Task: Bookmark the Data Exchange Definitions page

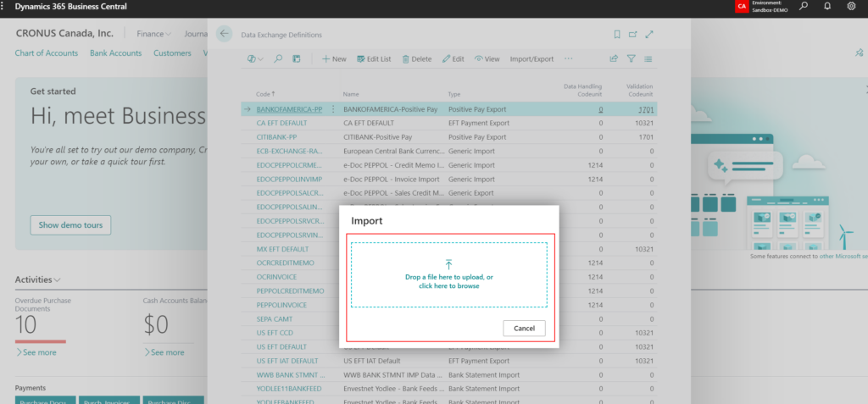Action: (x=617, y=35)
